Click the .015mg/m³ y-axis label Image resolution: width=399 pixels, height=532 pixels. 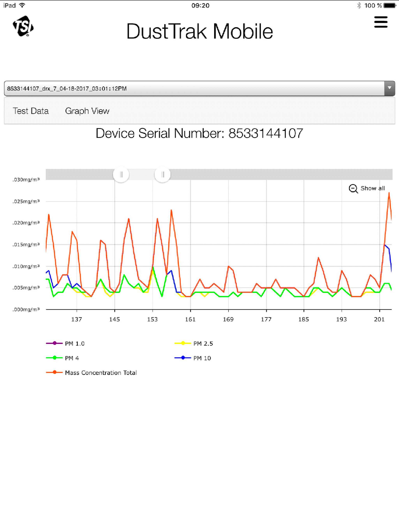pos(26,245)
